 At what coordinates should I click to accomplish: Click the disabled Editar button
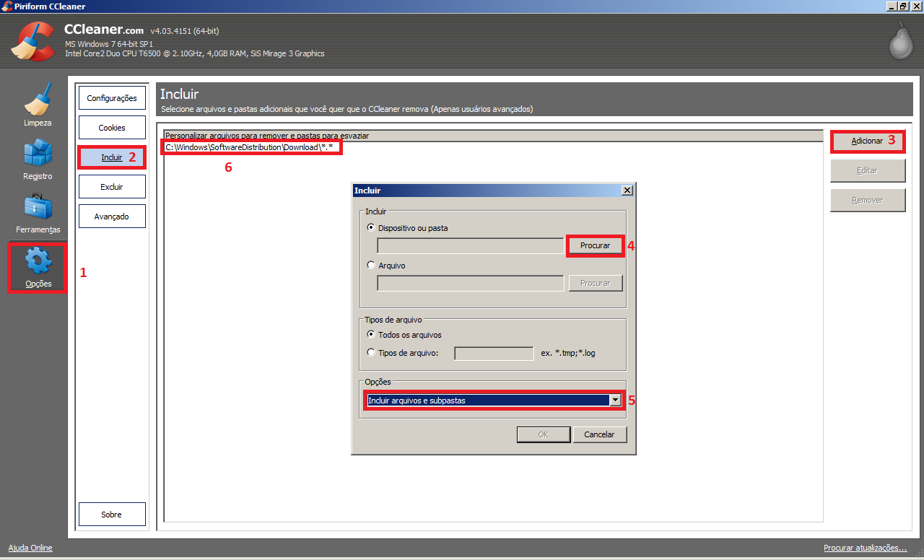868,171
